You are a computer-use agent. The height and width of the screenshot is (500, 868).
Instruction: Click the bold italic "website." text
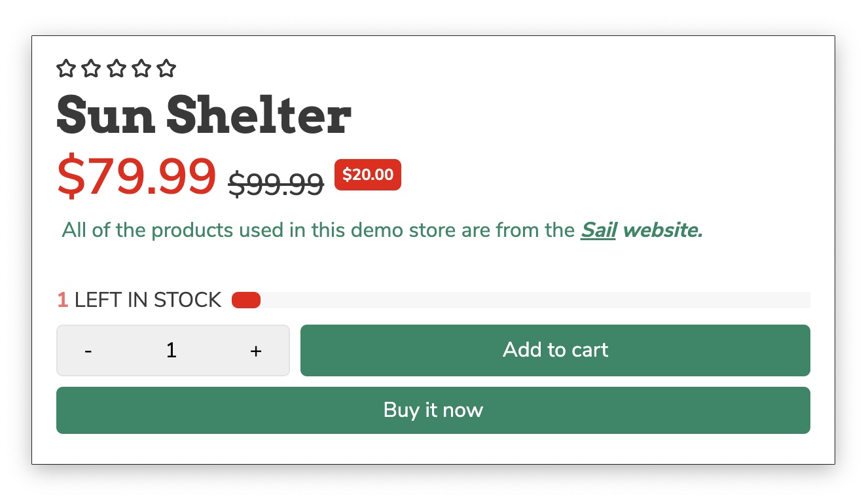(x=662, y=230)
